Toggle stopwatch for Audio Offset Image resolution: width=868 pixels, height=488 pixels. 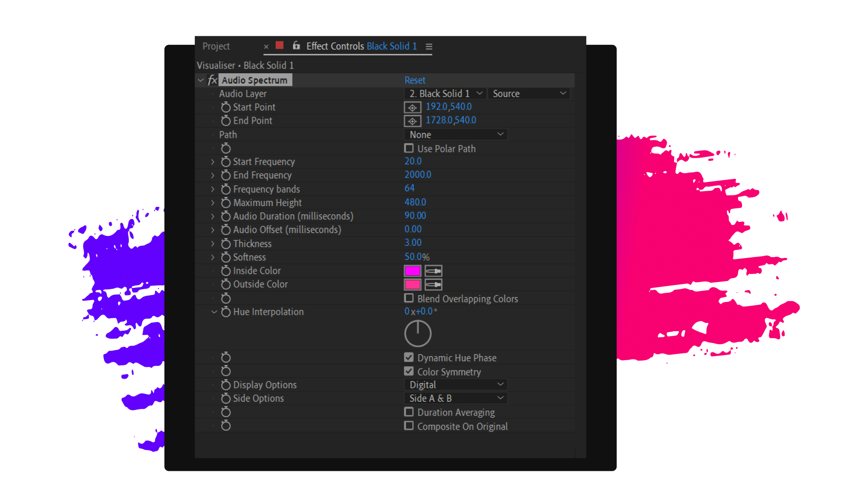pos(226,230)
